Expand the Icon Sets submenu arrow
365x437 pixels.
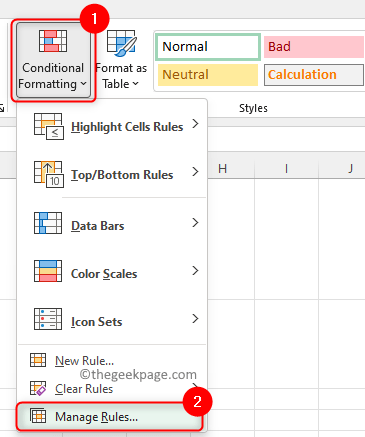point(196,319)
